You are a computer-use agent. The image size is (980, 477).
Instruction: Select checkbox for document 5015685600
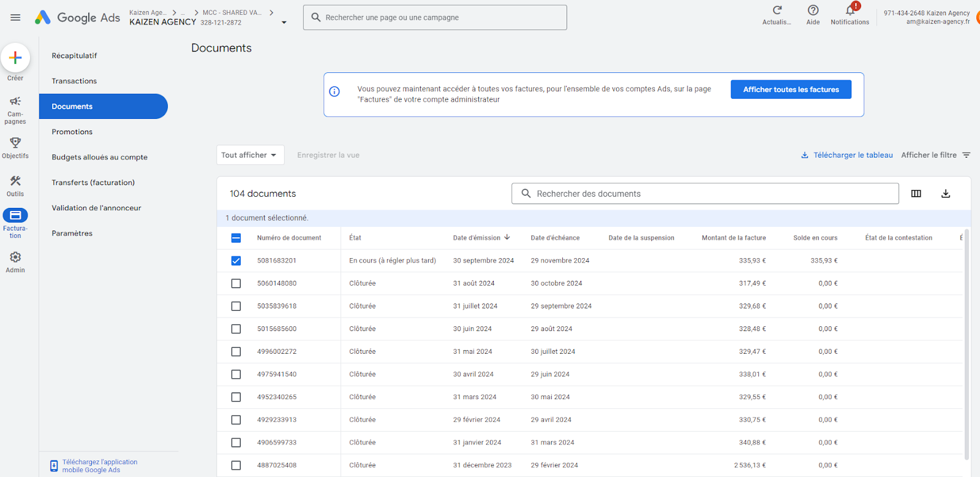pos(236,329)
